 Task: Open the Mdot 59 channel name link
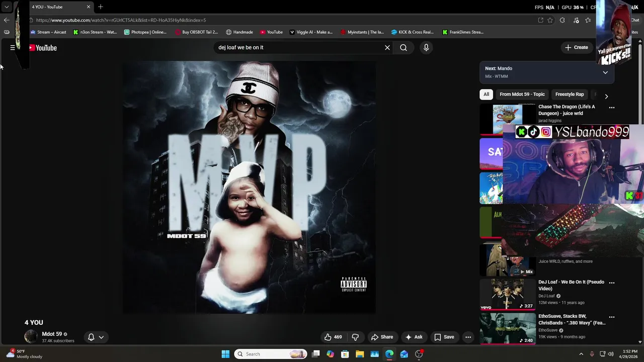tap(52, 334)
